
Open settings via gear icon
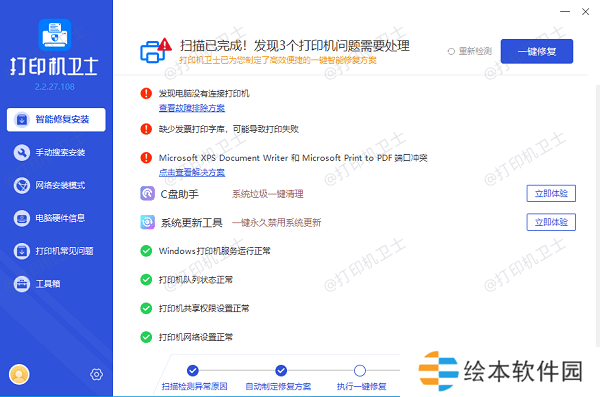[96, 374]
